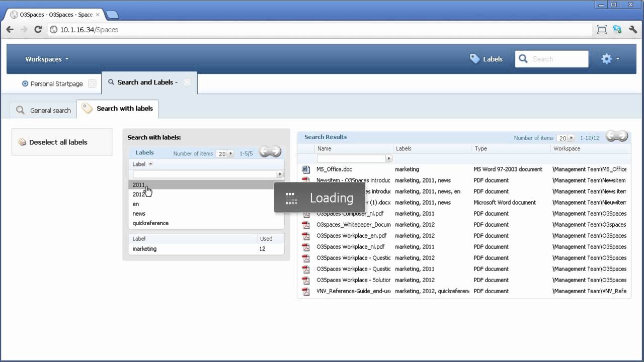Open the browser wrench settings menu
The height and width of the screenshot is (362, 644).
633,30
